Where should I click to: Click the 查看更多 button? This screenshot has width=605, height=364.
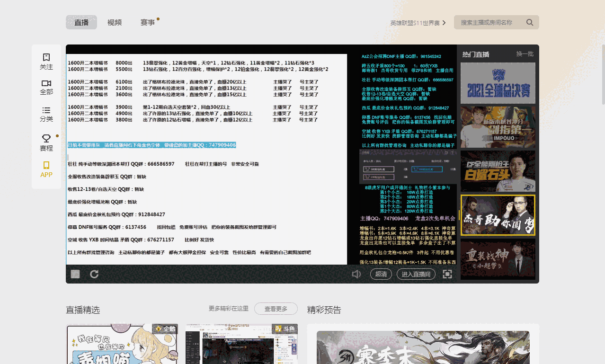(276, 309)
